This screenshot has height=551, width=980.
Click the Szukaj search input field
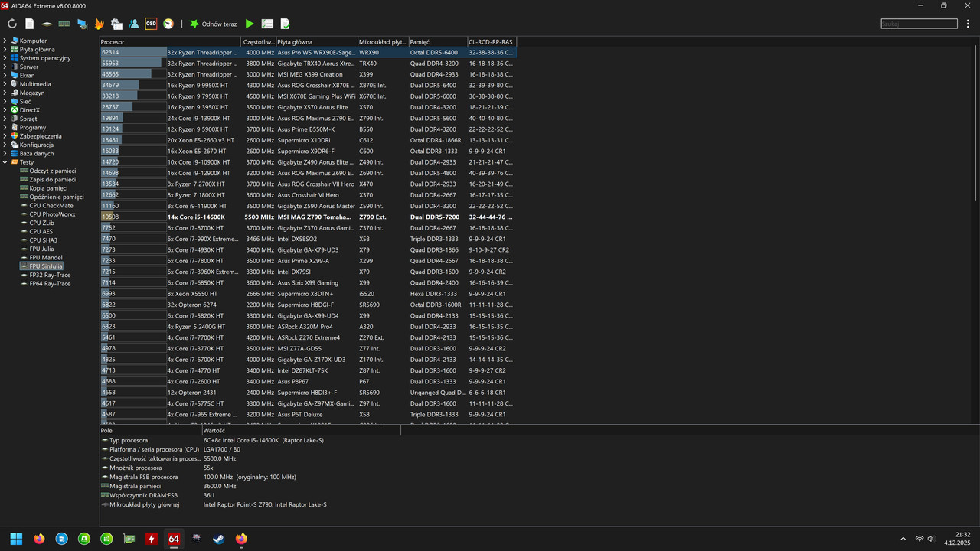(x=920, y=24)
